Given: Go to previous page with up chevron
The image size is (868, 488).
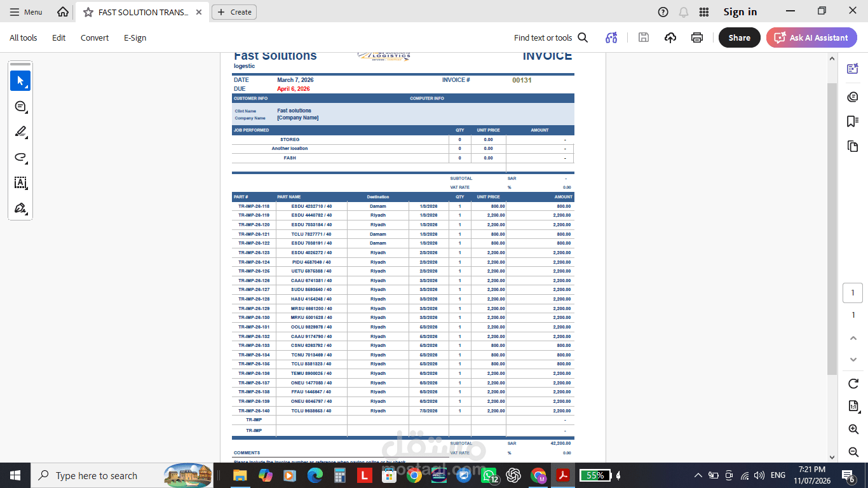Looking at the screenshot, I should point(853,338).
